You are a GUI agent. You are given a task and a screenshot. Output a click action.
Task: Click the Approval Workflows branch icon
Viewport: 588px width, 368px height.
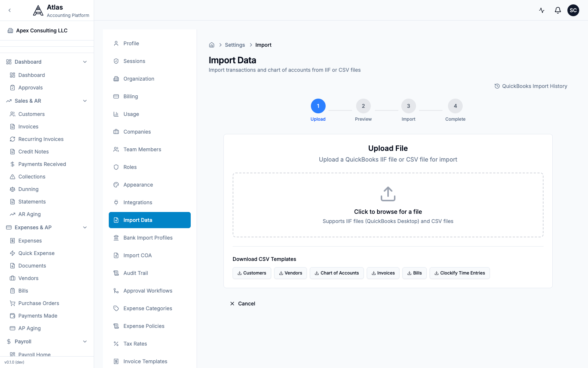pyautogui.click(x=116, y=291)
